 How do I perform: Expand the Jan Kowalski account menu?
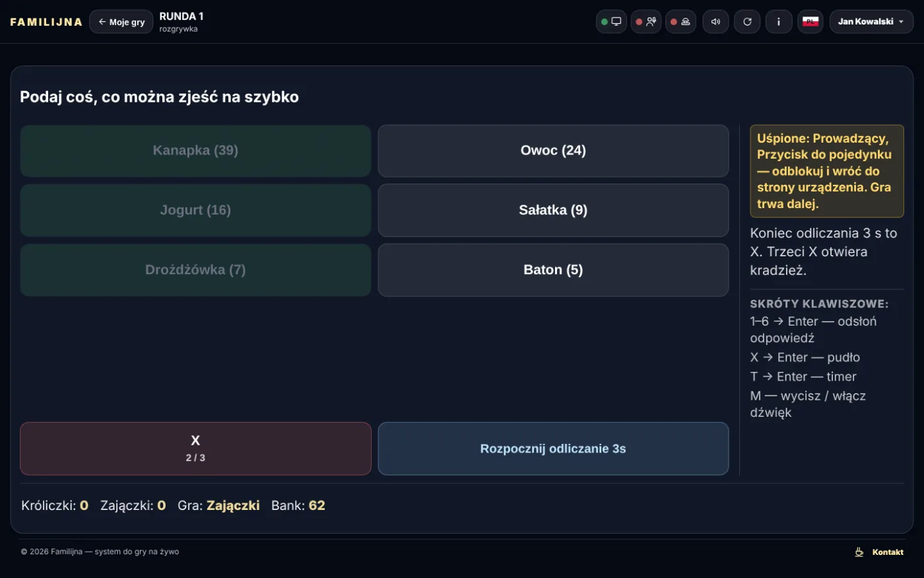click(x=871, y=22)
